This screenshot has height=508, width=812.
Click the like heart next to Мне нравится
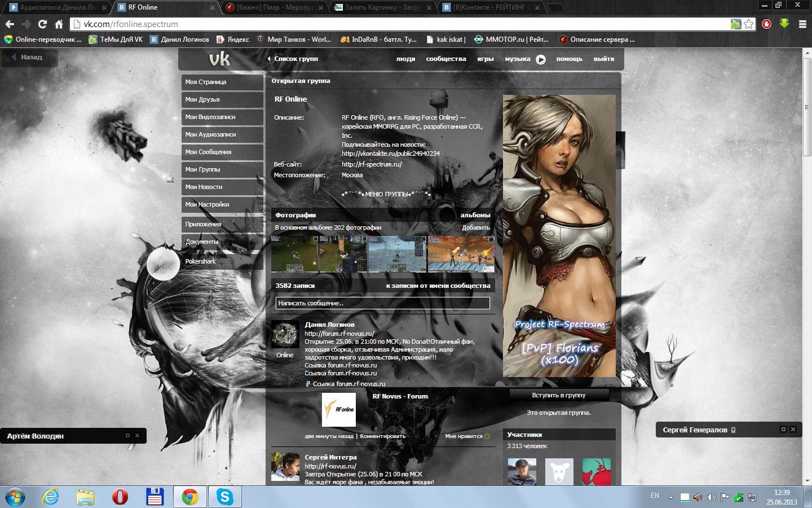(488, 436)
